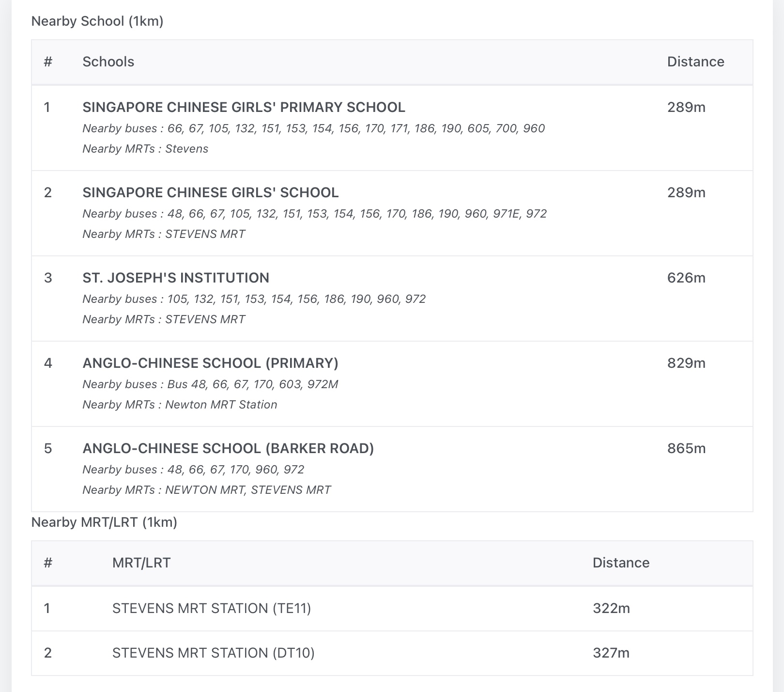Click the MRT/LRT column header
This screenshot has width=784, height=692.
(141, 563)
